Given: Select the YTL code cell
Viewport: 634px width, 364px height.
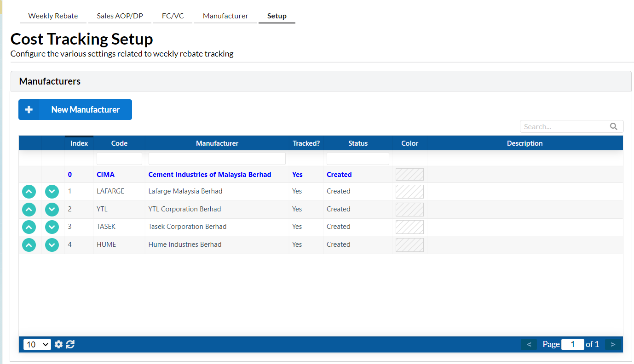Looking at the screenshot, I should click(119, 210).
